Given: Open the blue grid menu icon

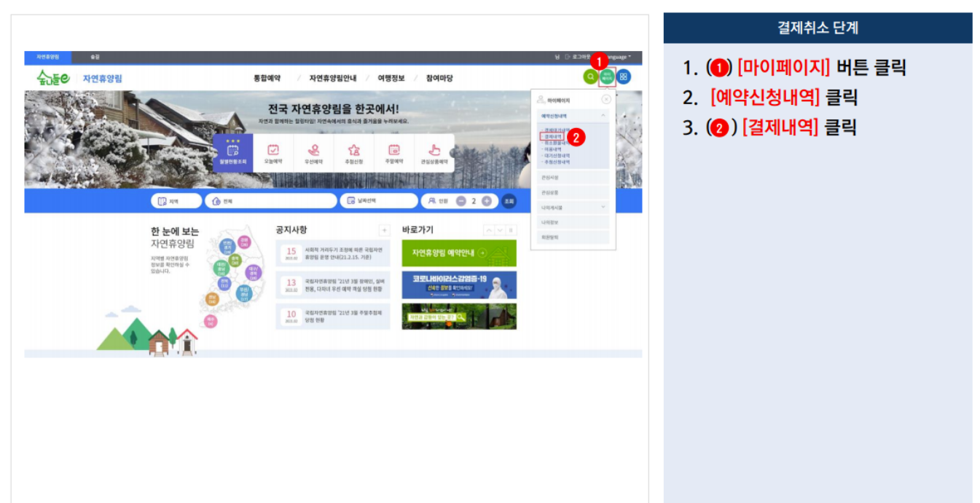Looking at the screenshot, I should coord(623,76).
